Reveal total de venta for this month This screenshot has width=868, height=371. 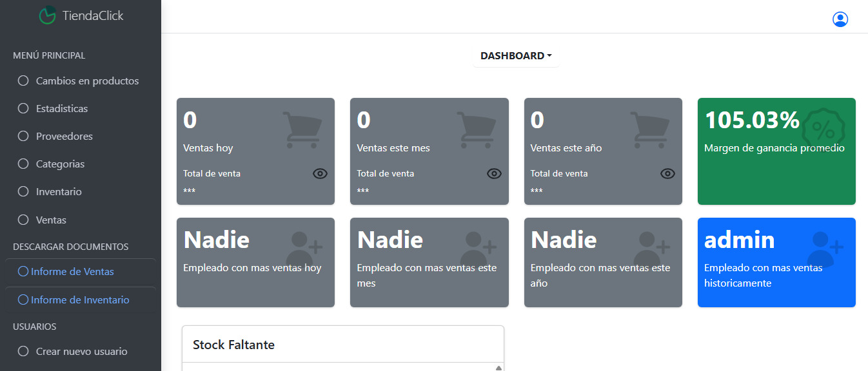[x=494, y=173]
